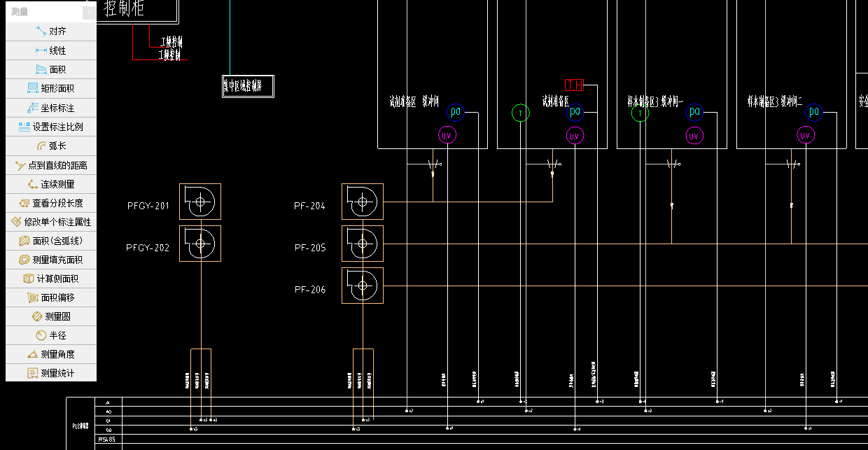Choose the 面积偏移 area offset tool
Screen dimensions: 868x450
point(50,297)
